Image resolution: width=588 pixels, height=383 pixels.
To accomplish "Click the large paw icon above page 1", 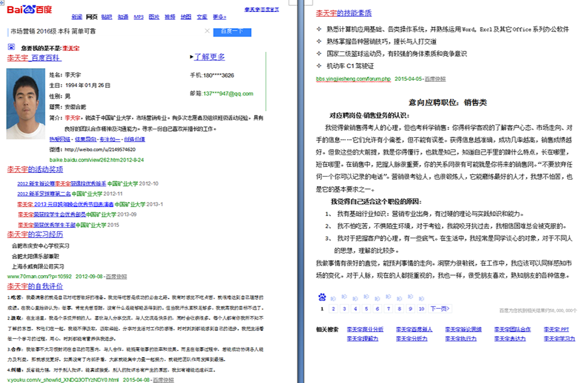I will tap(322, 297).
